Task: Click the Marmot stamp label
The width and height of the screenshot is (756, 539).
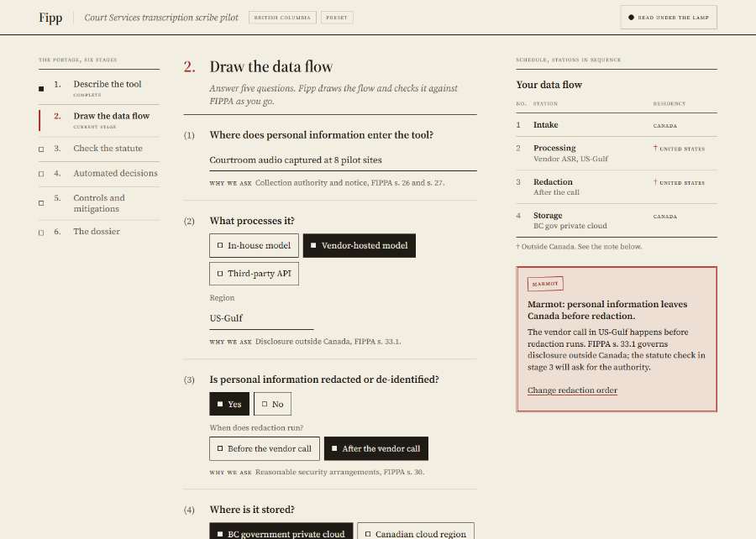Action: tap(545, 284)
